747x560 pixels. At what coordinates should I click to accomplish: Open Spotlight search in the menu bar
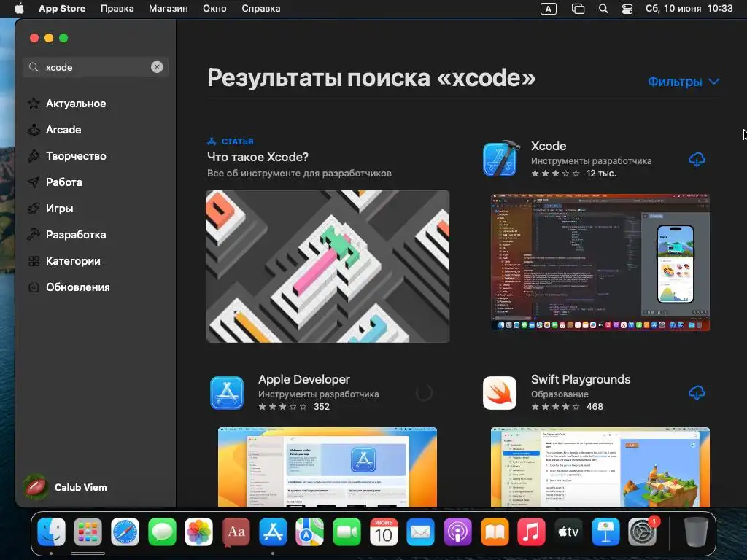pyautogui.click(x=603, y=9)
